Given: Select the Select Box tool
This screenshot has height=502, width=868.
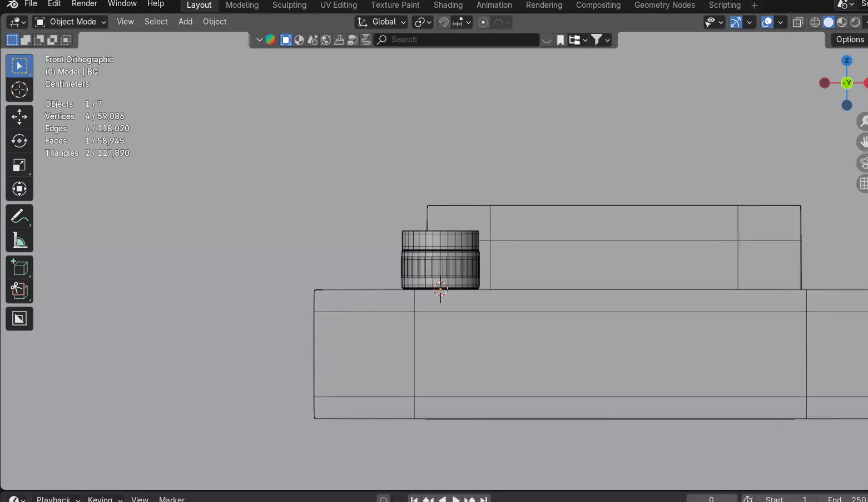Looking at the screenshot, I should point(19,66).
